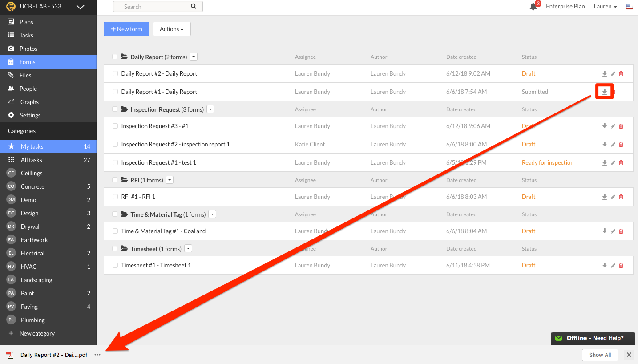
Task: Download Daily Report #1 form
Action: click(605, 92)
